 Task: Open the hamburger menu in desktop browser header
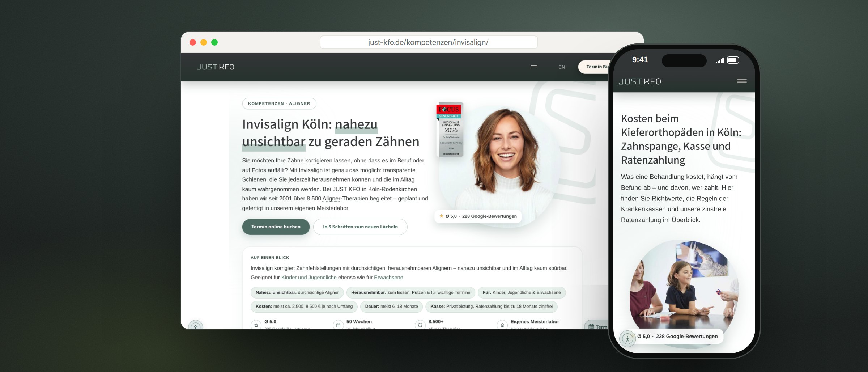pos(533,67)
